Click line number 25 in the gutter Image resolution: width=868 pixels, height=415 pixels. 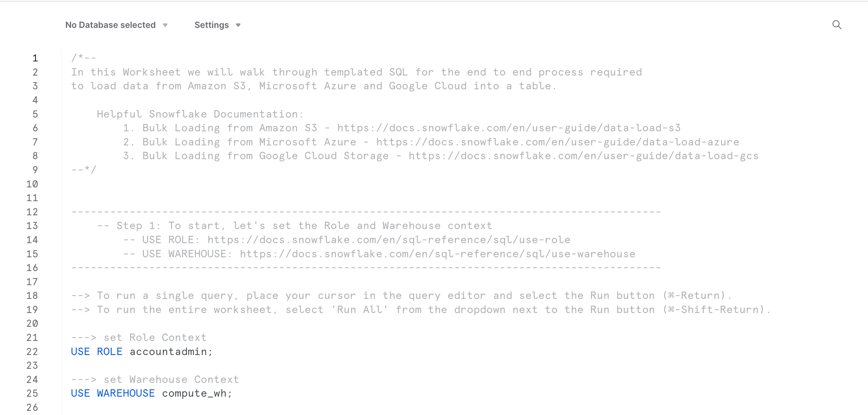(32, 393)
